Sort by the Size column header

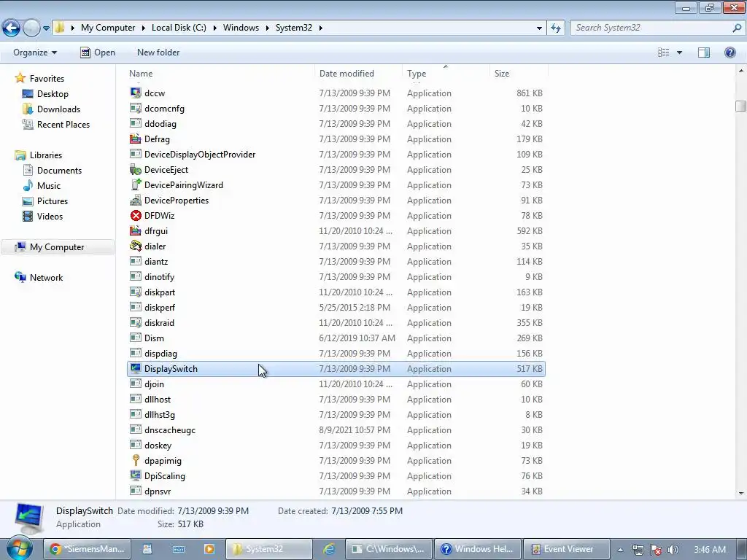click(519, 74)
